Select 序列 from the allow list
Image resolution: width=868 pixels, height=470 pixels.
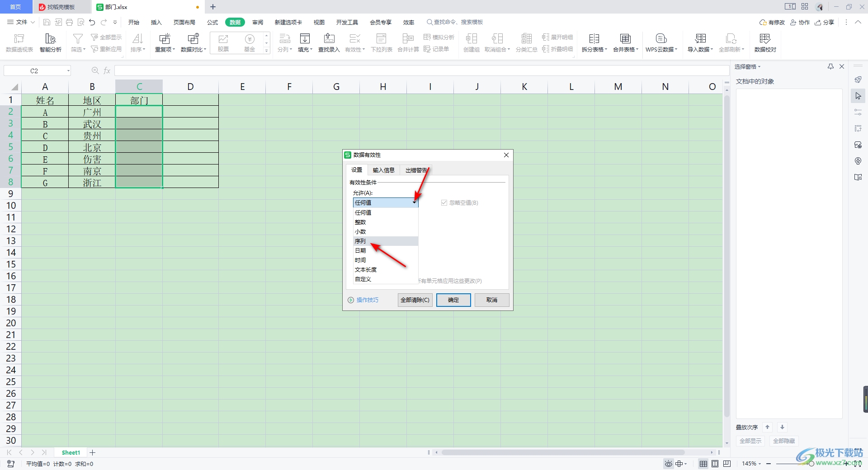361,241
